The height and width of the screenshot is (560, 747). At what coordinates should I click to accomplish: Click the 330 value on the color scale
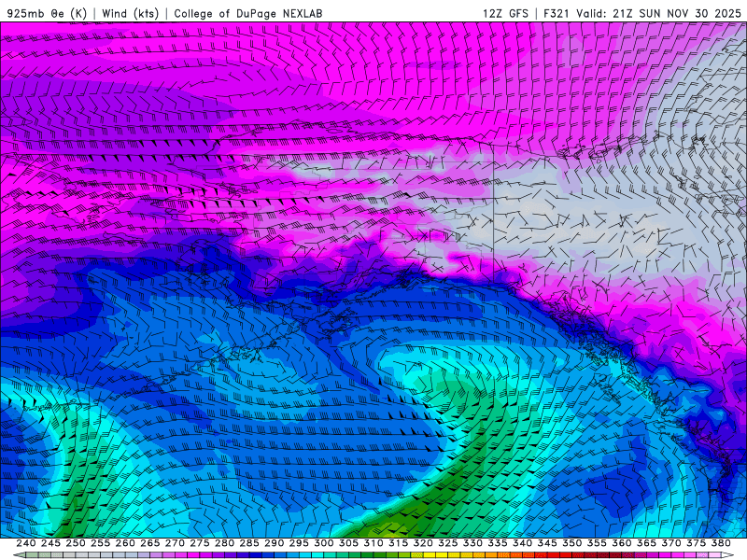pyautogui.click(x=472, y=543)
